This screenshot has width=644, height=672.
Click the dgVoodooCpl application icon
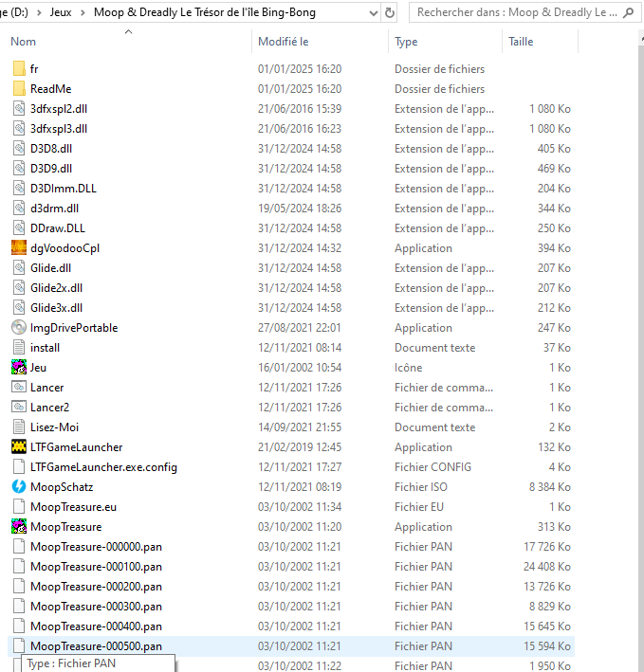(x=19, y=247)
